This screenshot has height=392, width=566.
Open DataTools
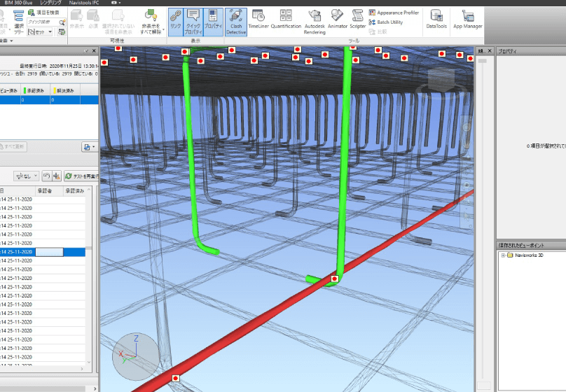coord(436,20)
